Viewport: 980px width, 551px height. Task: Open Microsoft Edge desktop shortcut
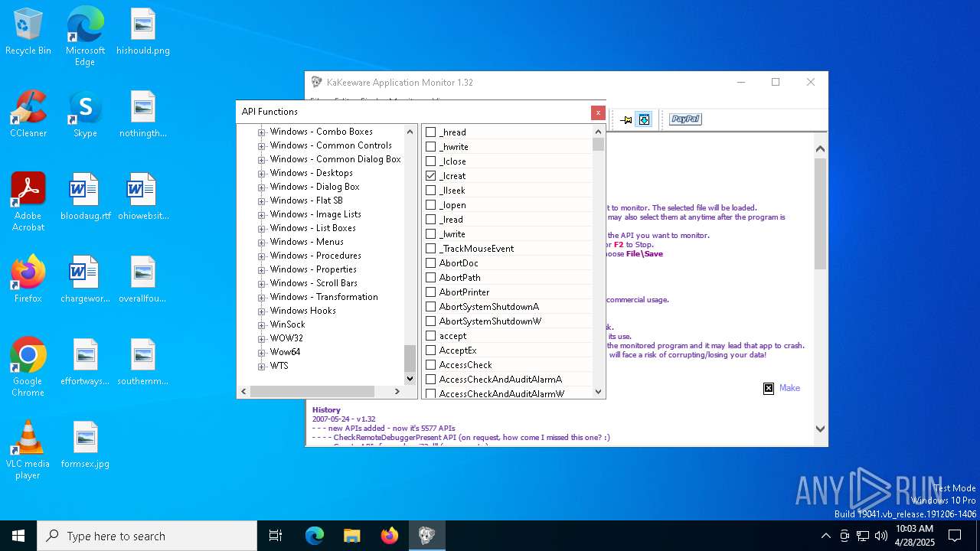tap(85, 36)
